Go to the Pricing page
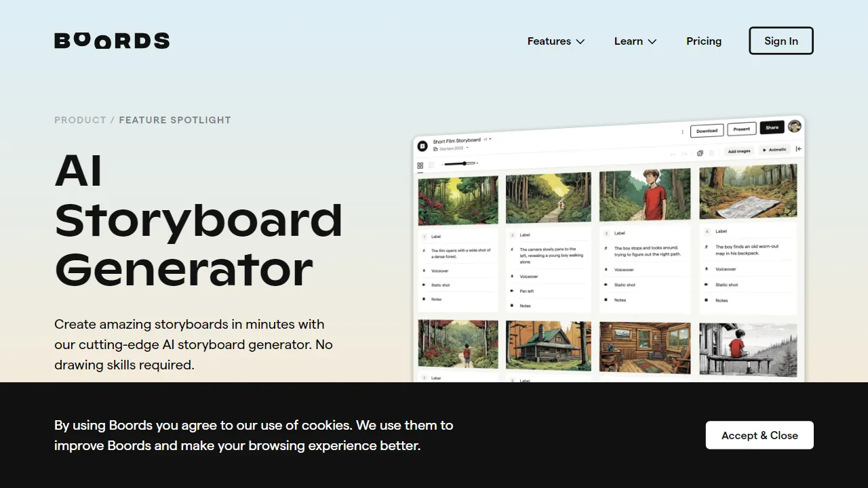The height and width of the screenshot is (488, 868). (x=704, y=41)
